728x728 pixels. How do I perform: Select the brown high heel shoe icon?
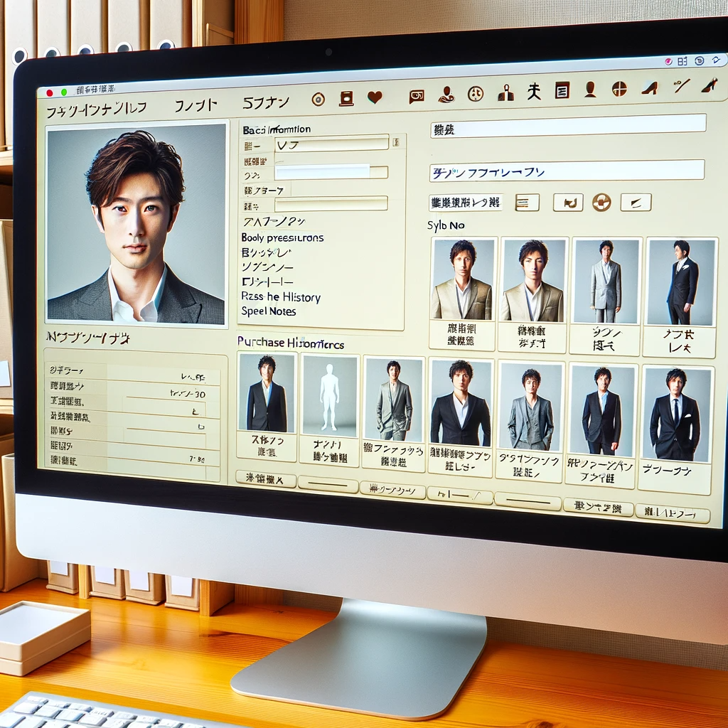(650, 87)
